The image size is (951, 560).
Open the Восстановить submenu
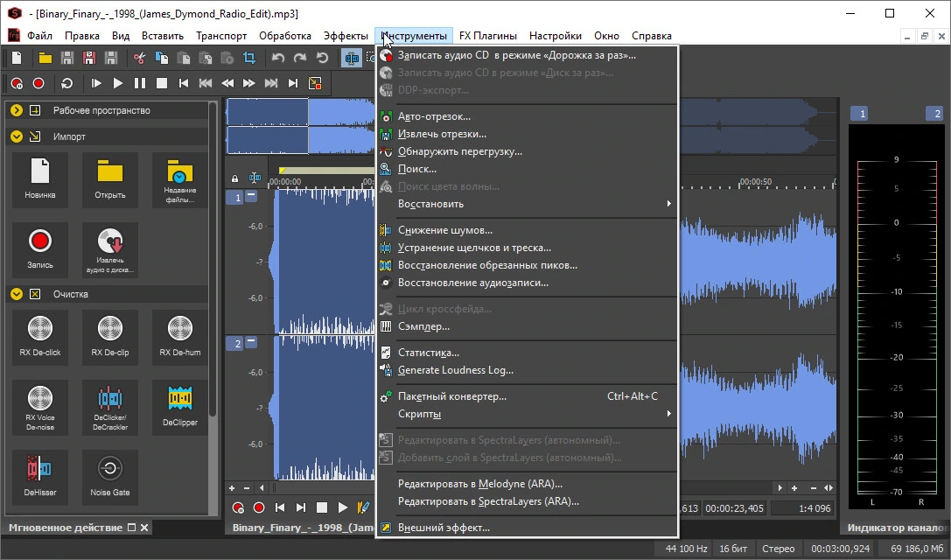pyautogui.click(x=527, y=204)
